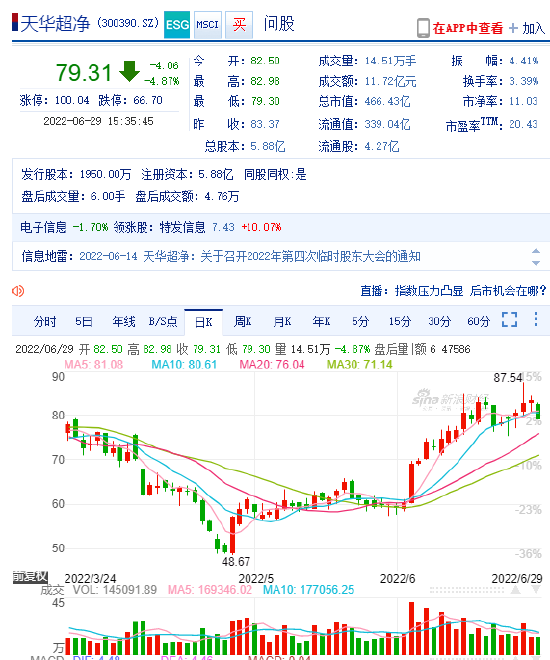Click the red 买 buy button
Screen dimensions: 550x660
pyautogui.click(x=239, y=25)
